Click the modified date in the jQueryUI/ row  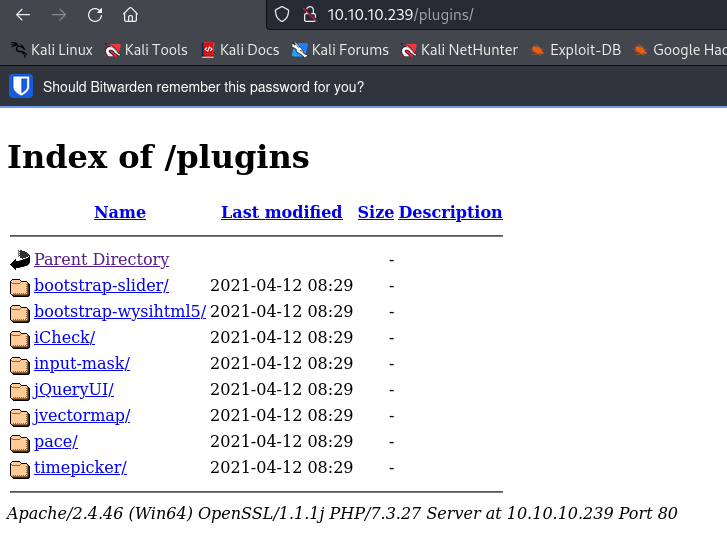click(281, 389)
